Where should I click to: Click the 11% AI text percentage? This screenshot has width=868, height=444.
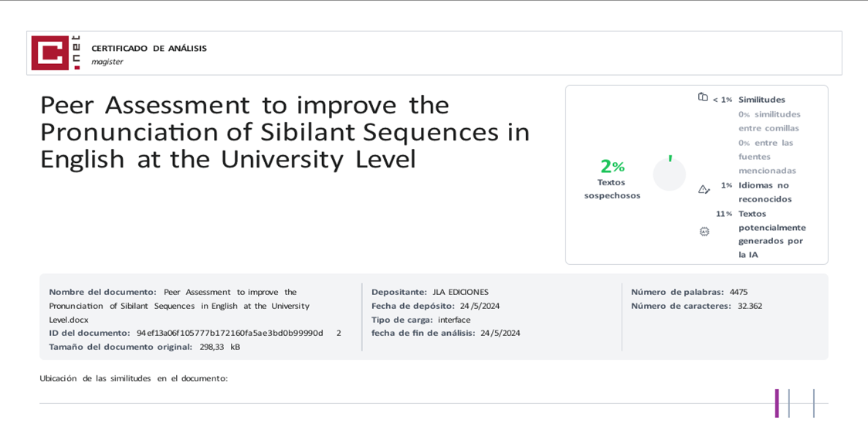(x=724, y=214)
